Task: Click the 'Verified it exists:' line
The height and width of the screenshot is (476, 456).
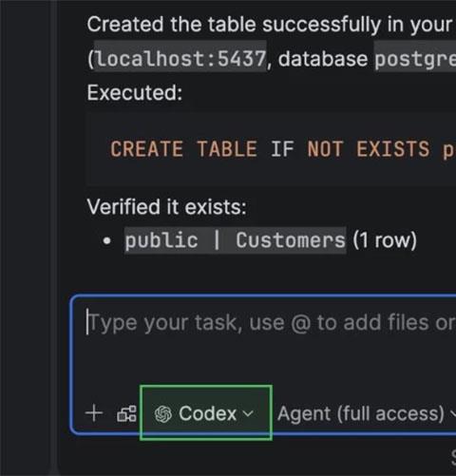Action: [x=166, y=207]
